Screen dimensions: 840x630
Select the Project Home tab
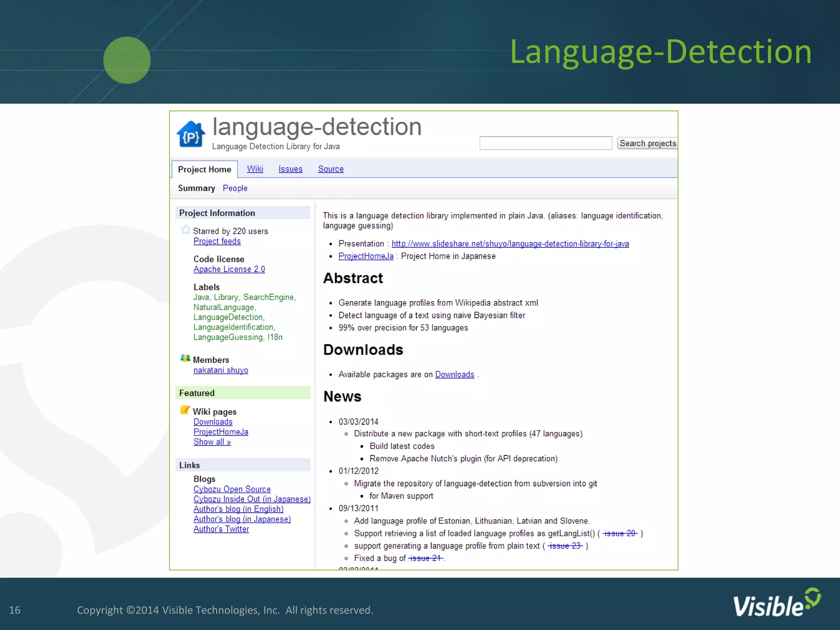click(x=205, y=169)
